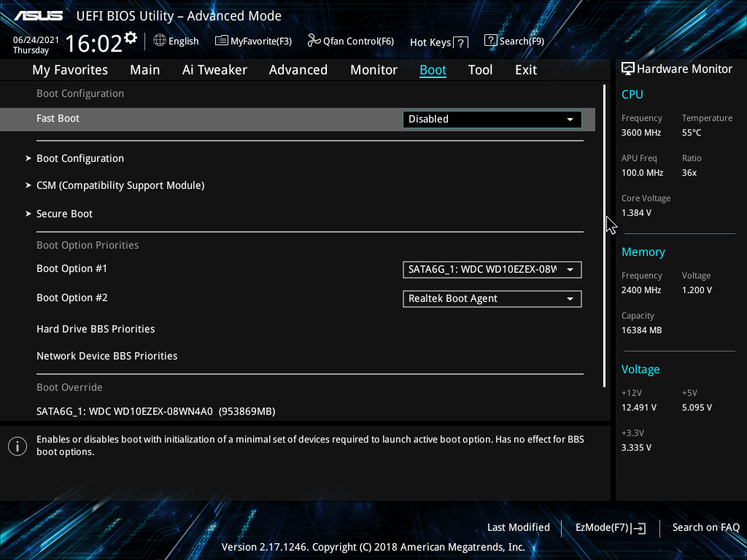Open Network Device BBS Priorities
The image size is (747, 560).
107,356
